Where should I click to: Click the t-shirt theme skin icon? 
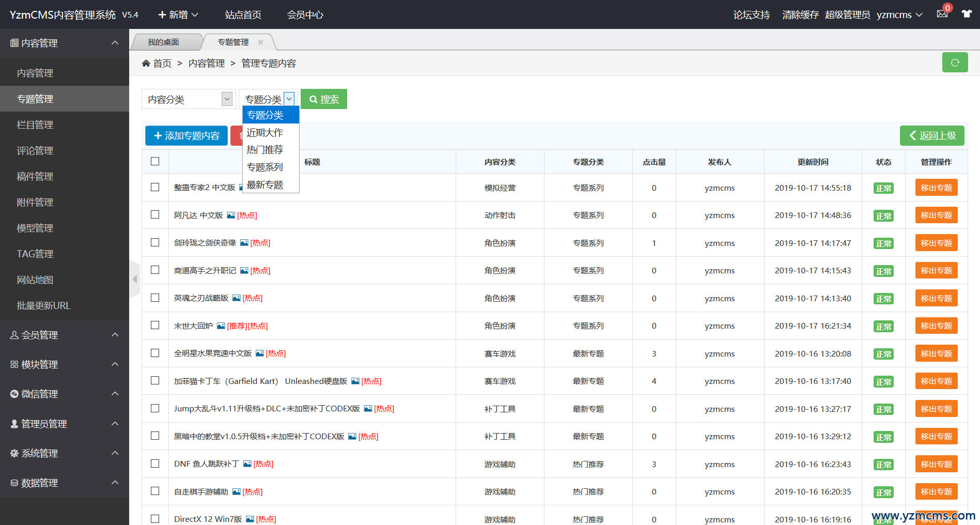tap(966, 14)
